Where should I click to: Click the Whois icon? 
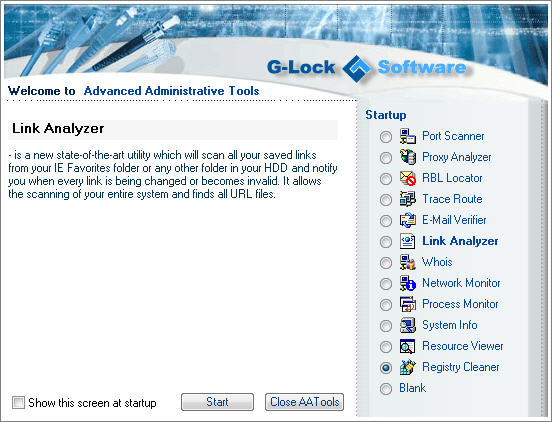tap(408, 262)
